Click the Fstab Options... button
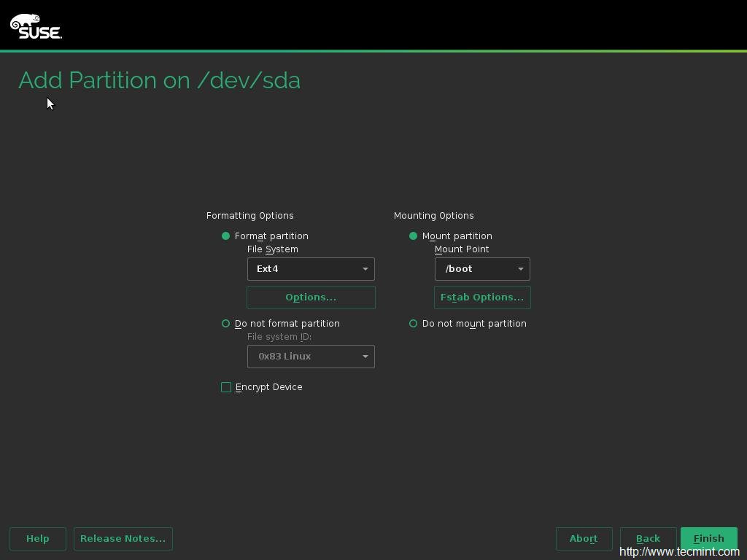 click(482, 297)
